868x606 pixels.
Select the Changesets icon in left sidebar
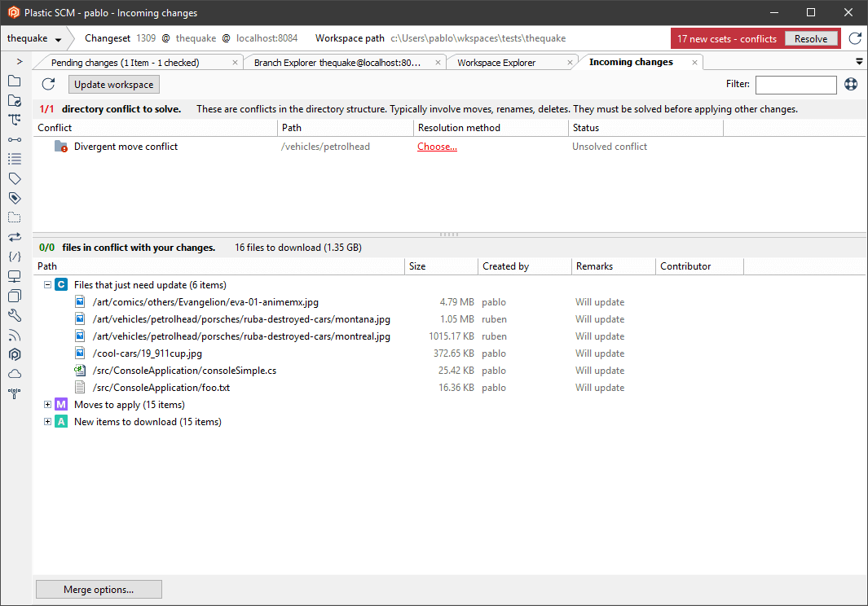pyautogui.click(x=14, y=138)
